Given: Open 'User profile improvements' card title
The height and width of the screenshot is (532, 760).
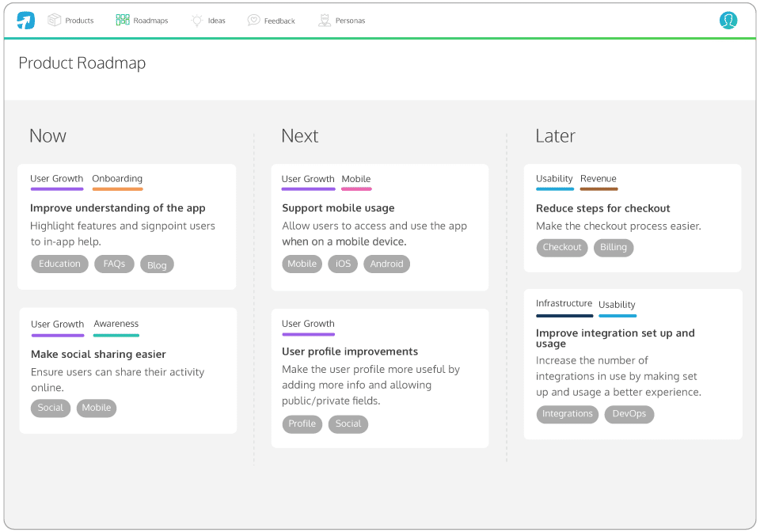Looking at the screenshot, I should 350,351.
